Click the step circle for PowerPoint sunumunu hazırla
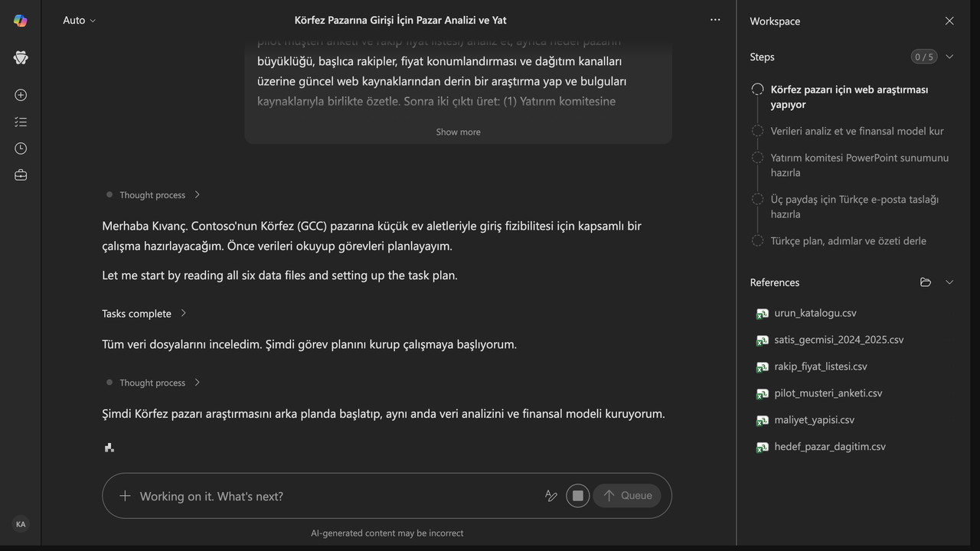Image resolution: width=980 pixels, height=551 pixels. 757,158
